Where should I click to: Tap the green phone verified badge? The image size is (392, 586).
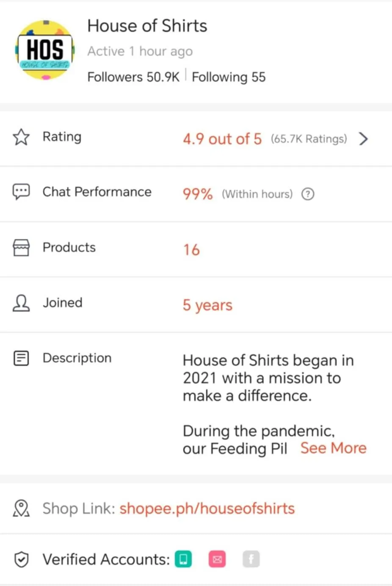183,559
